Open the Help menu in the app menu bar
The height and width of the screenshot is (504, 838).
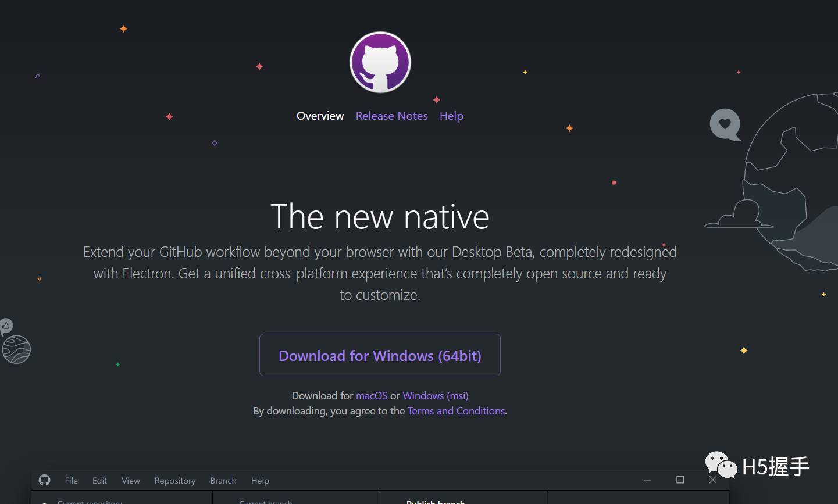(260, 481)
